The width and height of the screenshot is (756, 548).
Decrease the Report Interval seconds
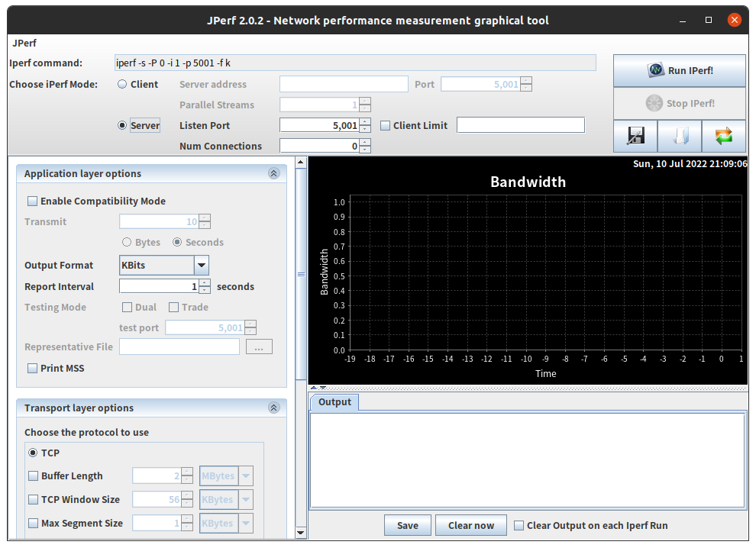coord(205,290)
